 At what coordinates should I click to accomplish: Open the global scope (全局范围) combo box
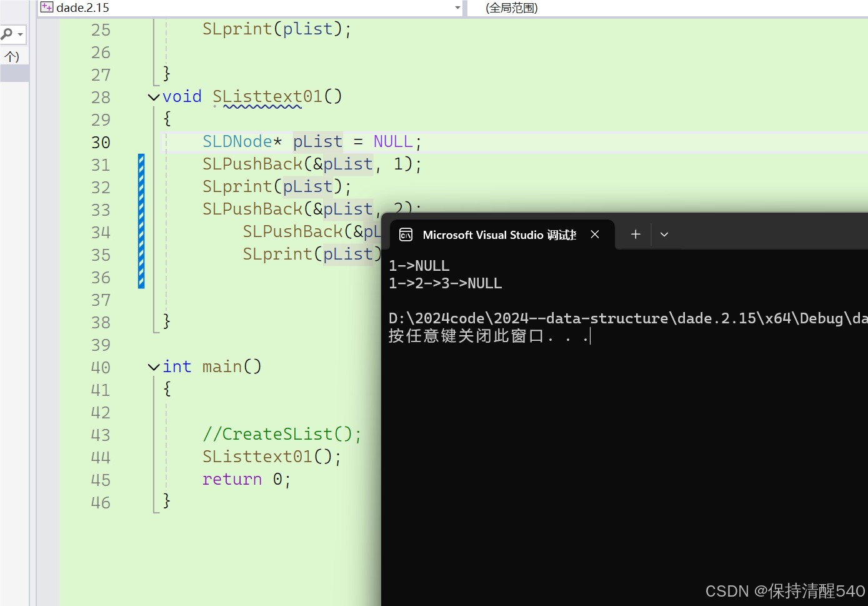point(667,8)
